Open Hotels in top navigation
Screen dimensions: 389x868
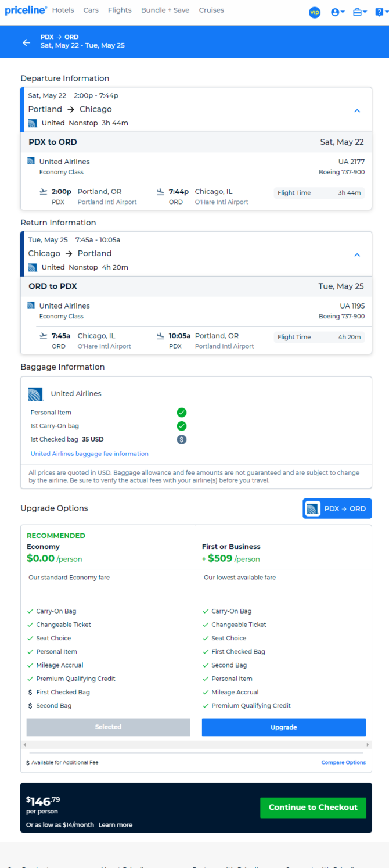(x=63, y=10)
